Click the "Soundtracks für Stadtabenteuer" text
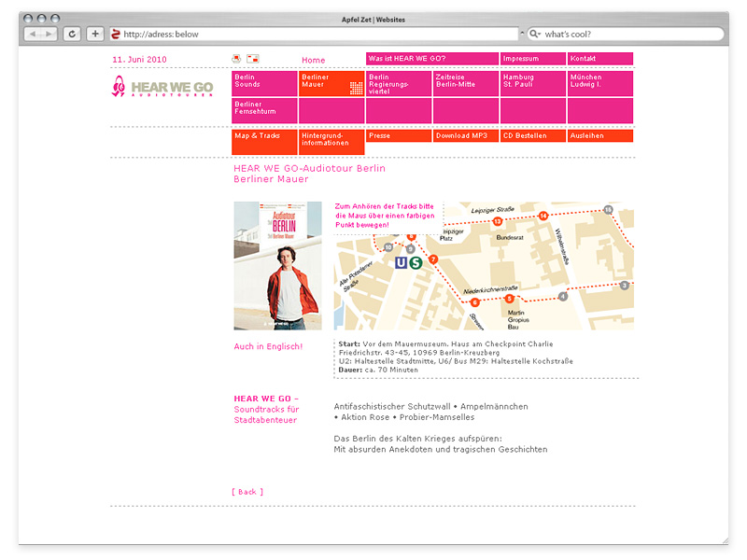This screenshot has height=560, width=747. (x=266, y=414)
